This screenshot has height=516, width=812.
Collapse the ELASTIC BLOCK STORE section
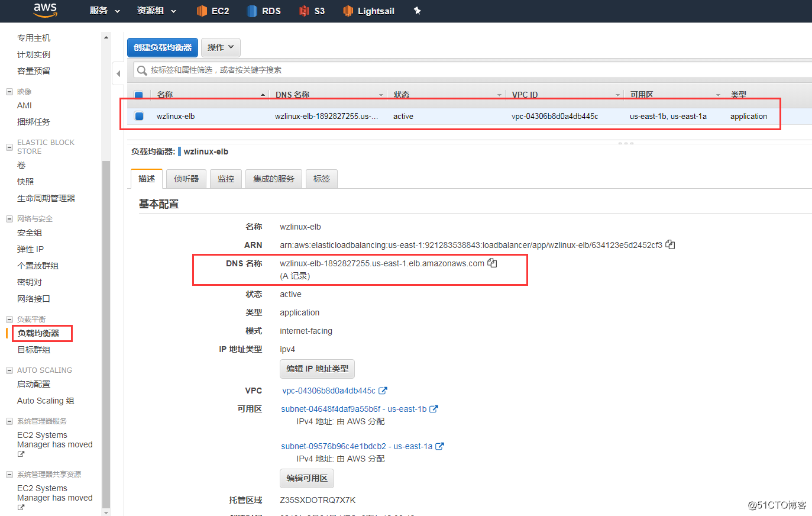[9, 147]
